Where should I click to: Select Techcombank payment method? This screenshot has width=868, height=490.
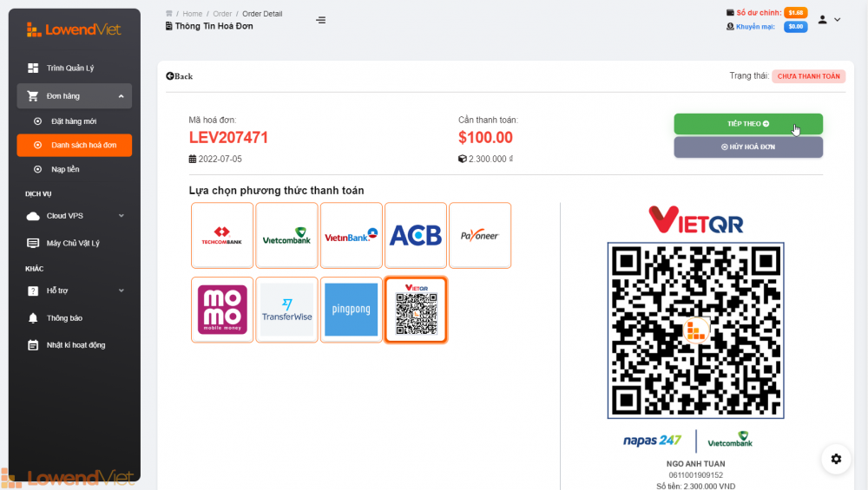click(222, 235)
